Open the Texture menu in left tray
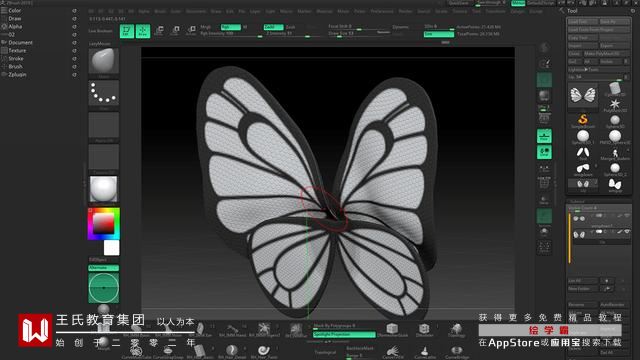Image resolution: width=640 pixels, height=360 pixels. click(x=17, y=51)
